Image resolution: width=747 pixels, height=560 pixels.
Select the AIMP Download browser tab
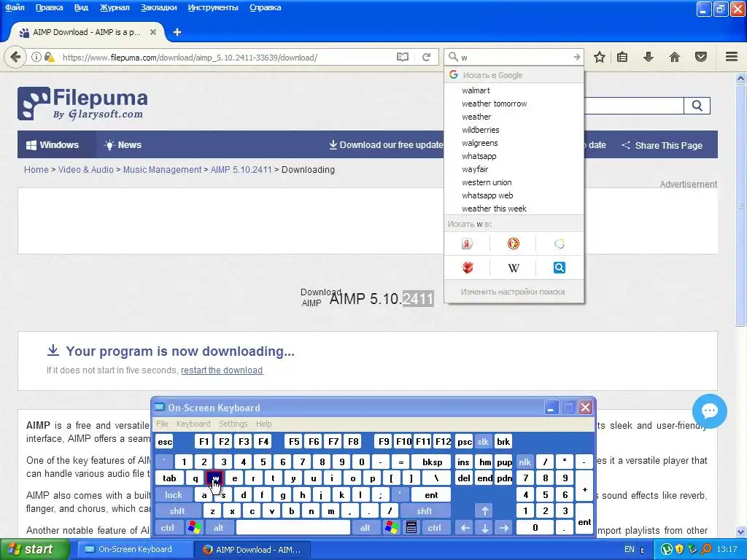87,32
